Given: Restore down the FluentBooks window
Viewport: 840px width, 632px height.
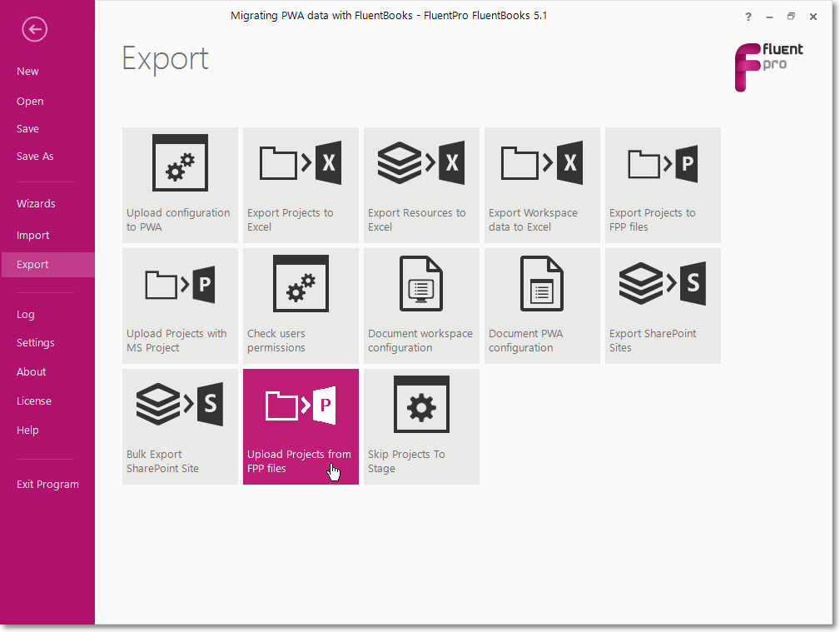Looking at the screenshot, I should point(791,17).
